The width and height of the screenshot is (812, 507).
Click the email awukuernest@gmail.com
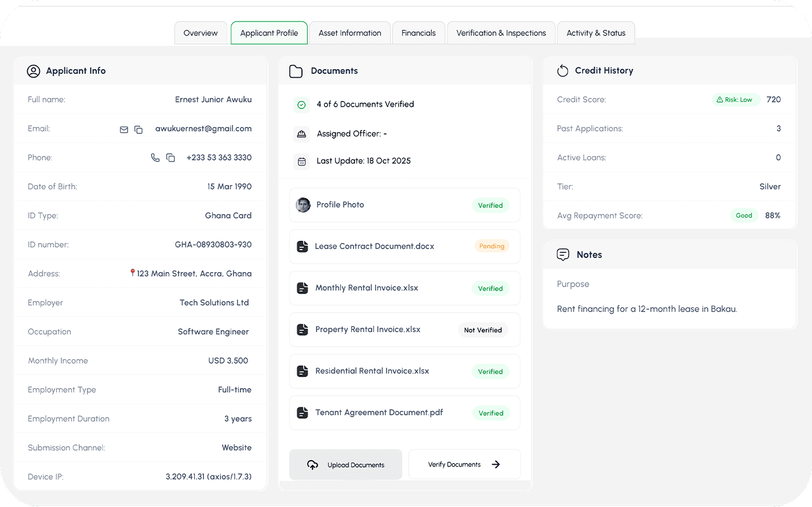203,129
